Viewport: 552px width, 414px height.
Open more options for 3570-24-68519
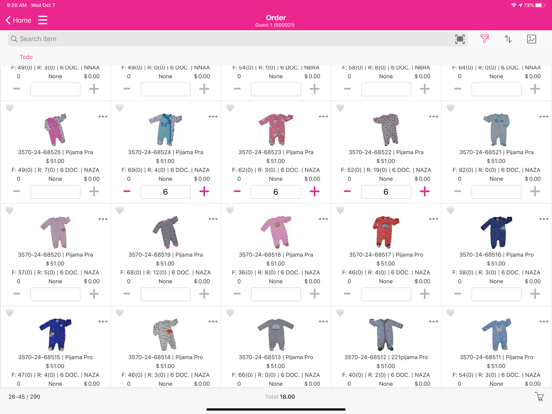[x=213, y=219]
